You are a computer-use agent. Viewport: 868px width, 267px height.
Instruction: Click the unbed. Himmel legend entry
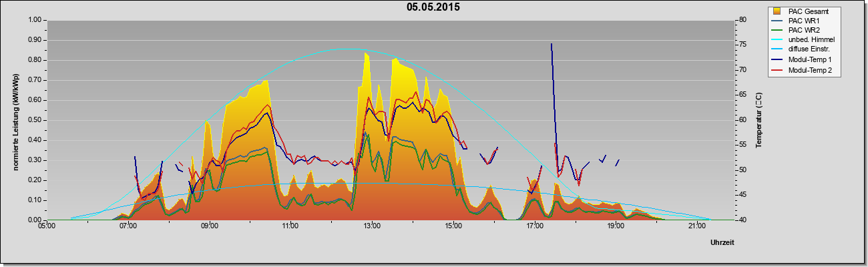(x=803, y=40)
